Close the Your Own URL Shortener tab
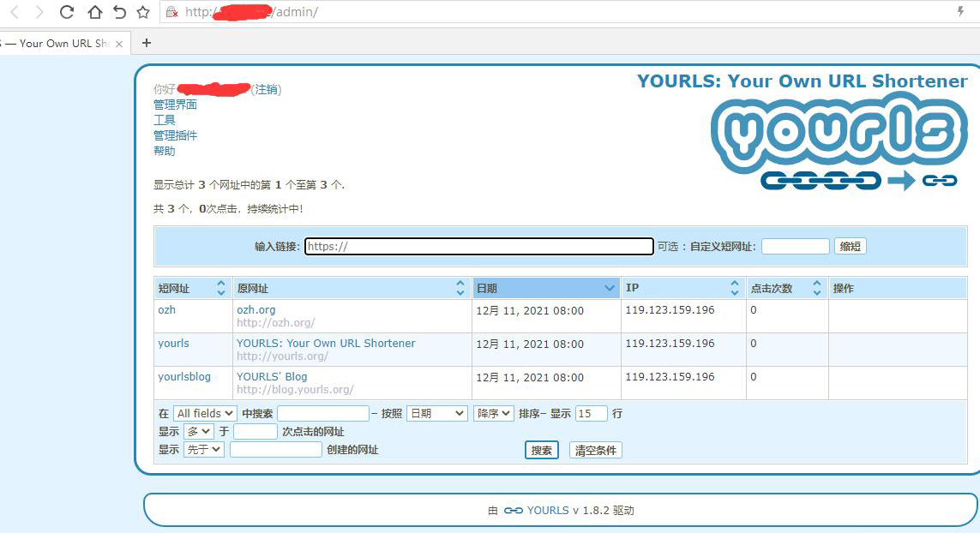Image resolution: width=980 pixels, height=533 pixels. (119, 44)
